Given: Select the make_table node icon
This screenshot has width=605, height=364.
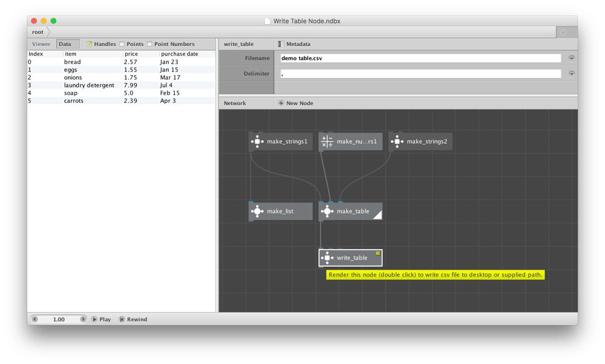Looking at the screenshot, I should point(327,211).
